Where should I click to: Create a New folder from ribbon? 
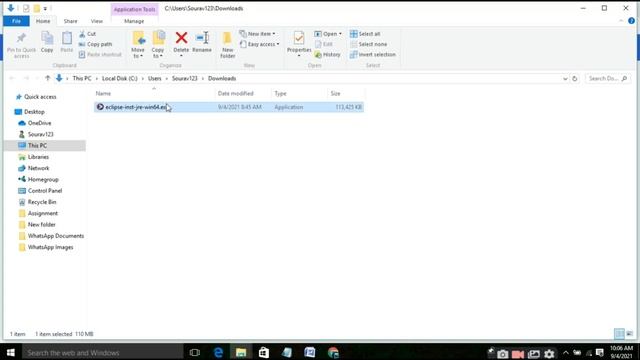(x=227, y=45)
